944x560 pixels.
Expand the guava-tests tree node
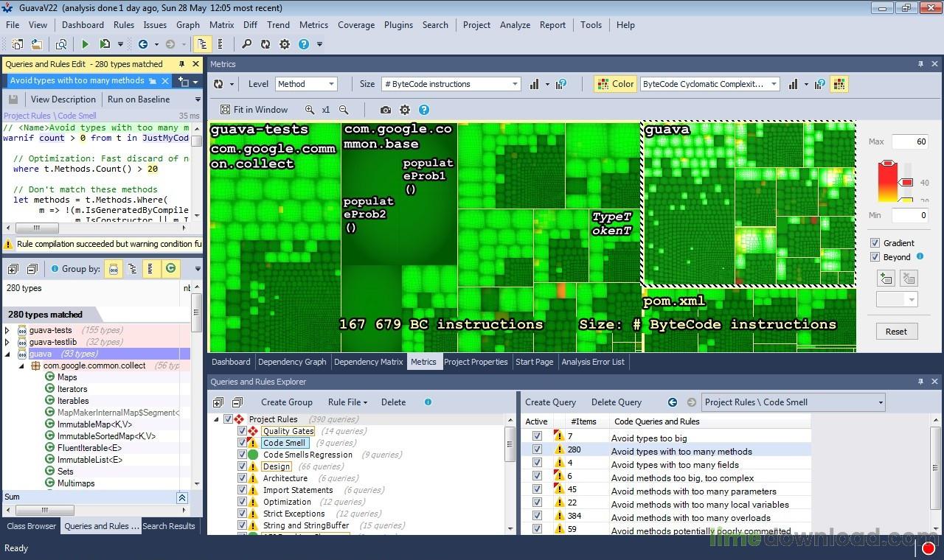click(7, 330)
